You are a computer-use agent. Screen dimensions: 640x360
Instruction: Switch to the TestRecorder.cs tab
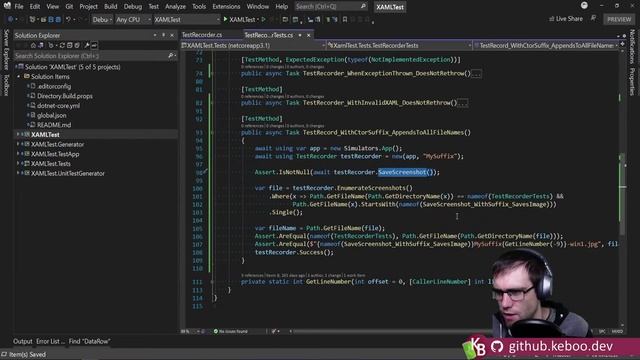(x=202, y=35)
